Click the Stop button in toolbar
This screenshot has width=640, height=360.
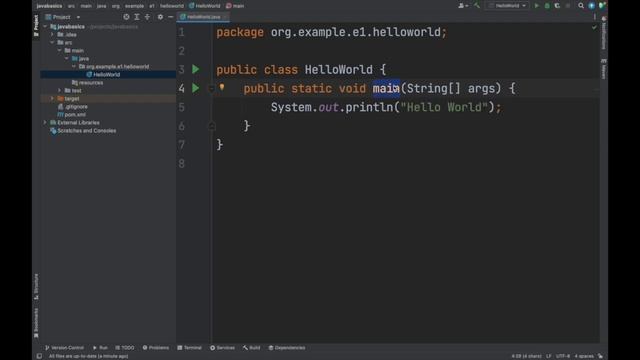(568, 6)
